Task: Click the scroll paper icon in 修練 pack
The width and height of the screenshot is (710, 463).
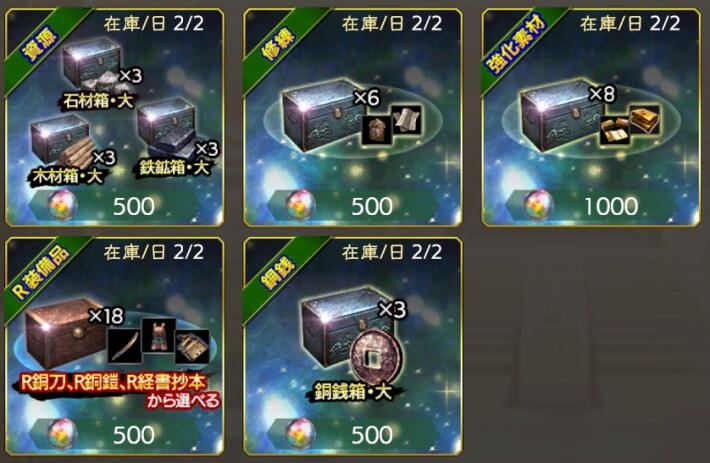Action: click(x=406, y=120)
